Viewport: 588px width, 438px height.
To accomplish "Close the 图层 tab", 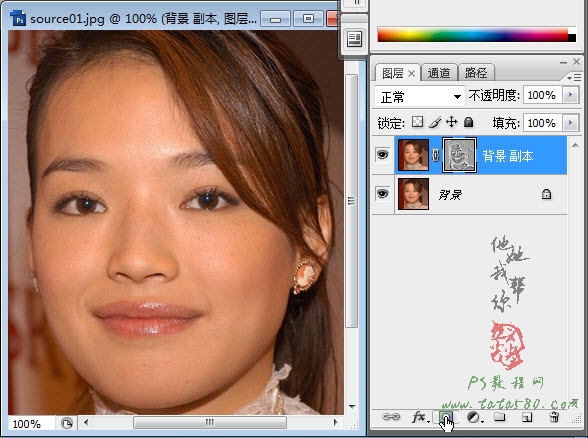I will (x=411, y=74).
